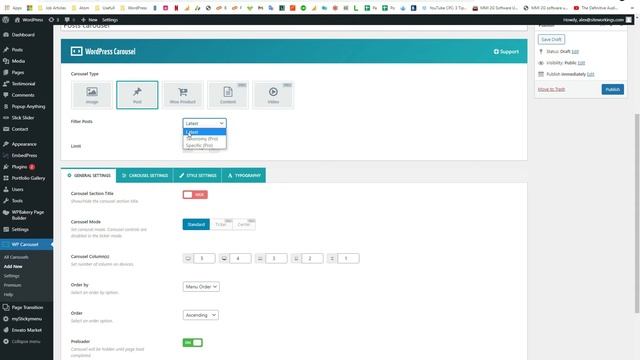The width and height of the screenshot is (640, 360).
Task: Open the Filter Posts dropdown
Action: click(204, 123)
